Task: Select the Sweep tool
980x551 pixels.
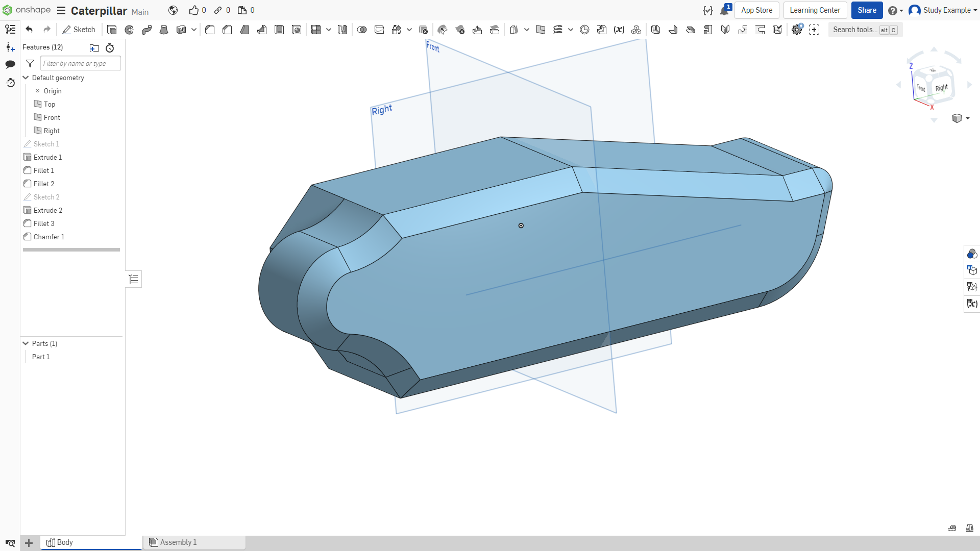Action: pos(146,30)
